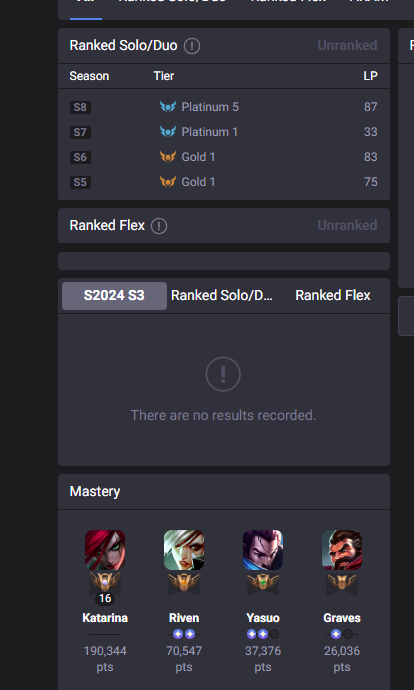
Task: Click the Ranked Flex info icon
Action: [x=159, y=226]
